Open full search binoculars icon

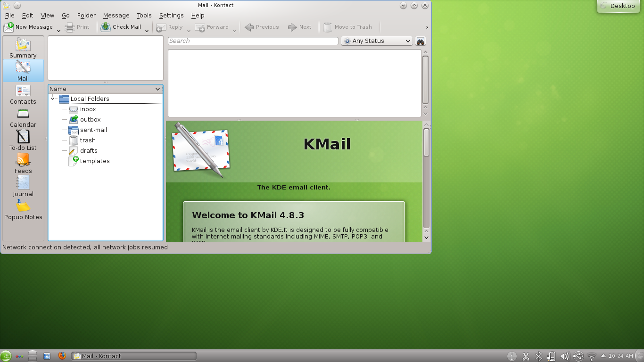coord(421,41)
